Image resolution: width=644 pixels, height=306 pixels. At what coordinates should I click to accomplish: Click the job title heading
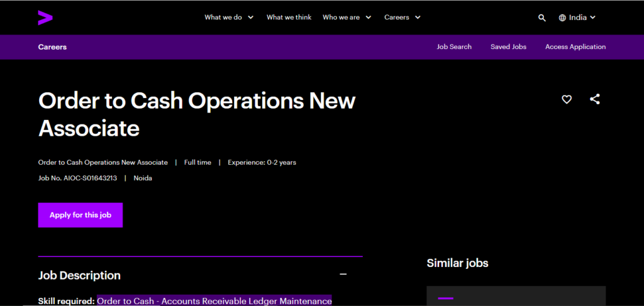tap(197, 114)
